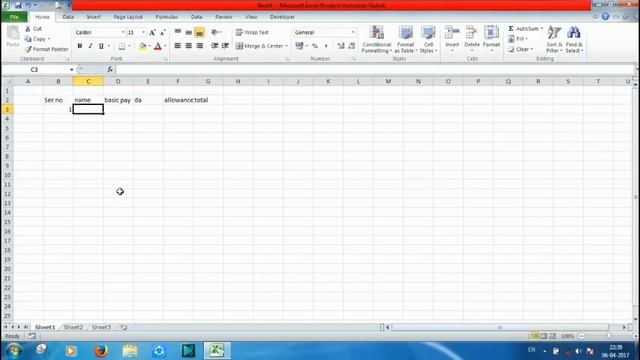Switch to the Insert tab
Image resolution: width=640 pixels, height=360 pixels.
tap(93, 17)
